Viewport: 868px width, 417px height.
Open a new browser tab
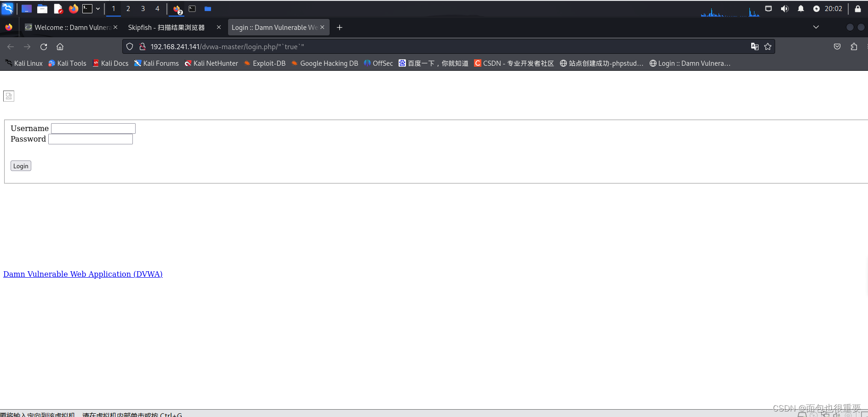339,28
